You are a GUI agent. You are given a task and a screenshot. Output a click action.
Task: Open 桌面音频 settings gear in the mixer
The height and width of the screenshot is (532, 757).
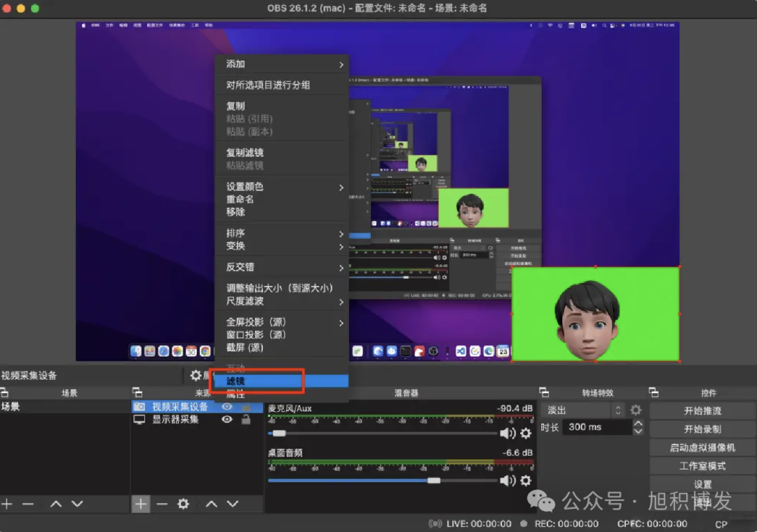click(x=526, y=481)
